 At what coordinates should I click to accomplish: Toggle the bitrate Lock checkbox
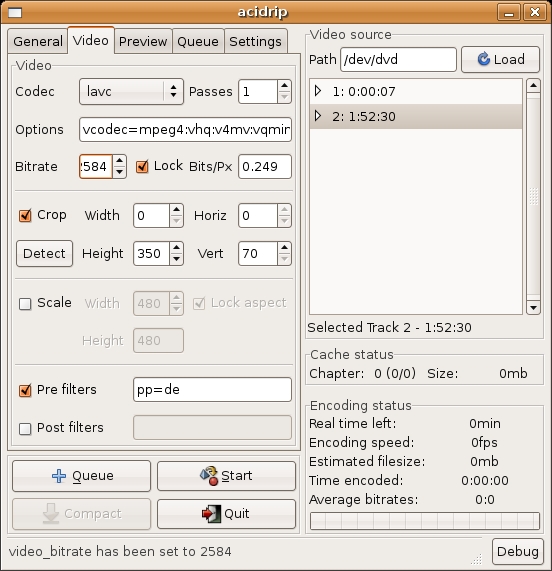point(142,166)
